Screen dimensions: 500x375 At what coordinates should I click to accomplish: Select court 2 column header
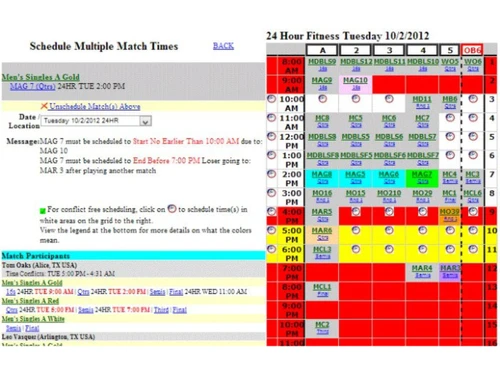point(356,50)
